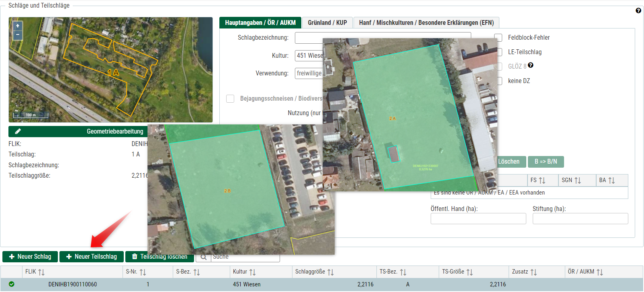Open the help question mark at top right
This screenshot has height=292, width=644.
coord(638,11)
